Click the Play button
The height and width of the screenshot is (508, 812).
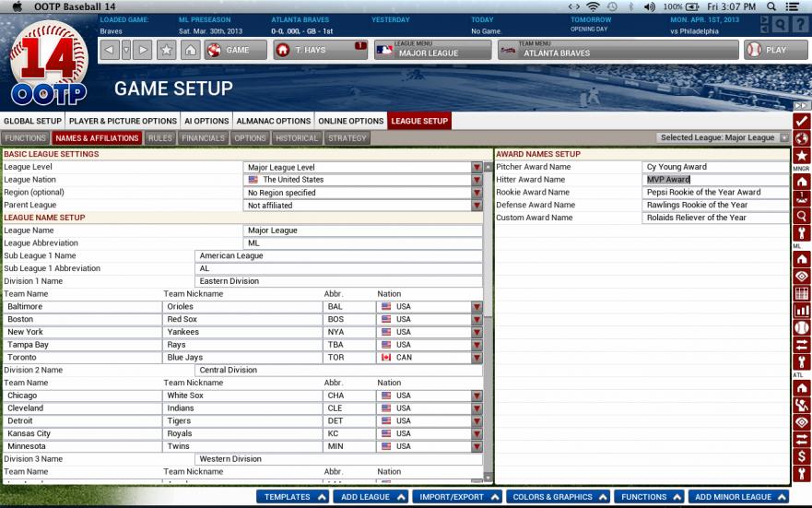coord(768,50)
